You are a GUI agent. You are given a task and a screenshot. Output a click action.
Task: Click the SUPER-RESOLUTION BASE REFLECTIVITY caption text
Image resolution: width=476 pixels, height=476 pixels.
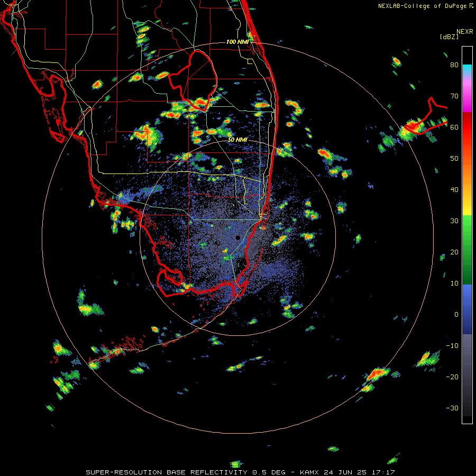167,472
